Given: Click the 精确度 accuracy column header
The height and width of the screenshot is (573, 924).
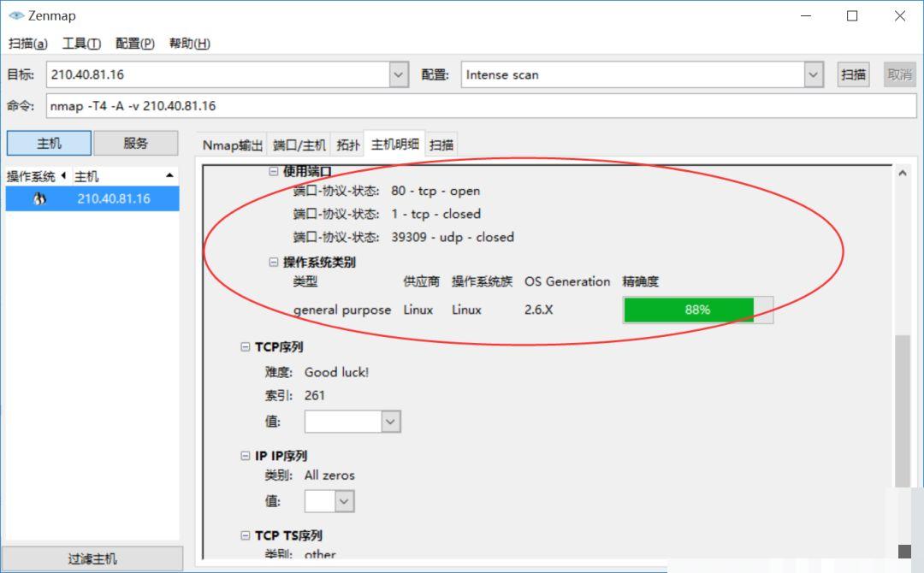Looking at the screenshot, I should click(641, 281).
